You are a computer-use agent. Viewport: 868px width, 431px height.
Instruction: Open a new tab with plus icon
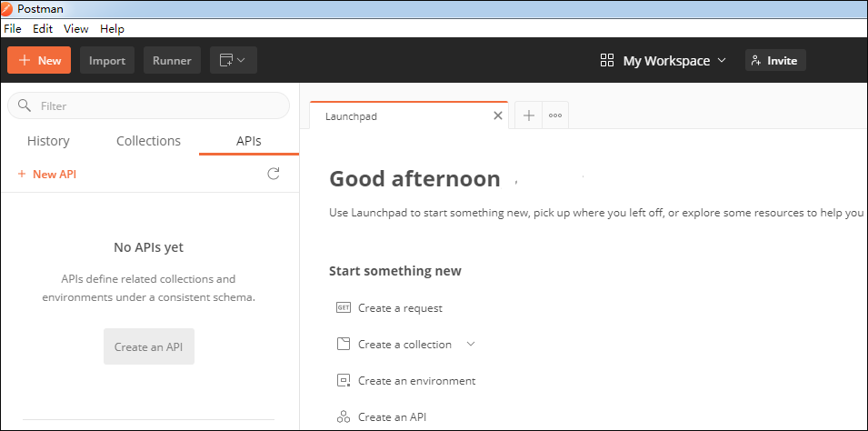[529, 115]
